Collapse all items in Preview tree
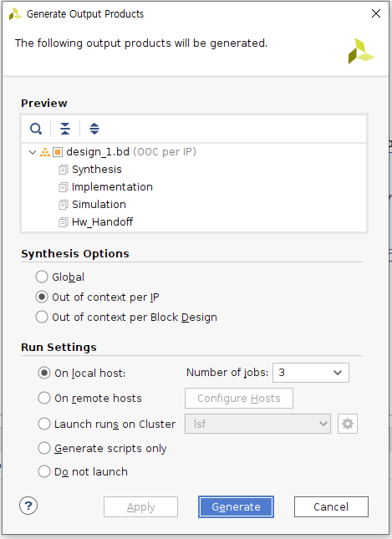The image size is (392, 539). coord(65,129)
